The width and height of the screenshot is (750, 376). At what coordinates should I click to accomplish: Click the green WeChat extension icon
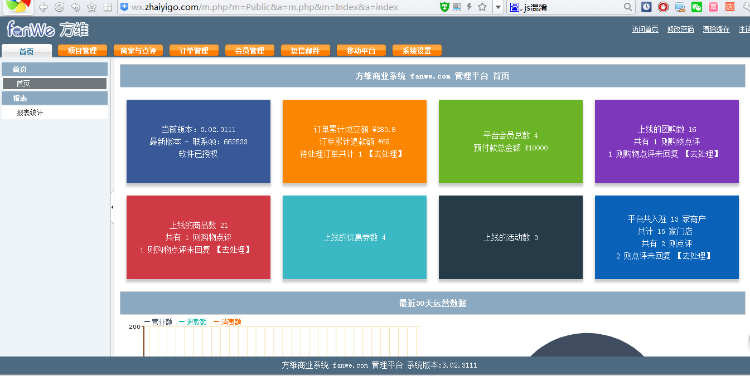(697, 7)
